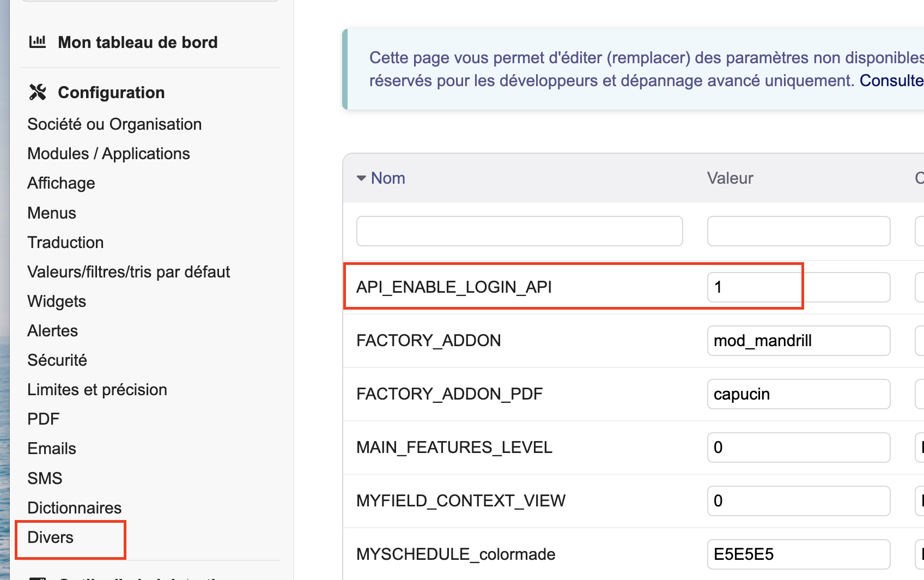This screenshot has height=580, width=924.
Task: Go to the Sécurité page
Action: pyautogui.click(x=57, y=360)
